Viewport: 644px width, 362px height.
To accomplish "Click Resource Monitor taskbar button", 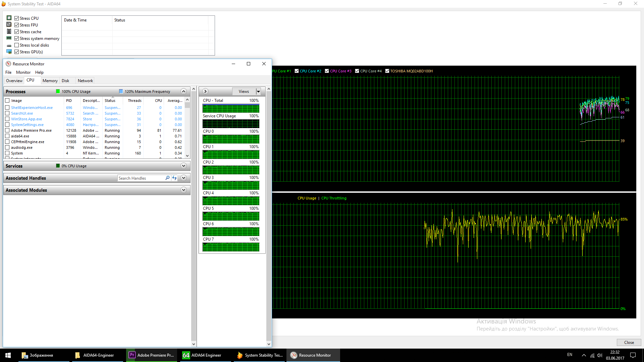I will pyautogui.click(x=313, y=355).
